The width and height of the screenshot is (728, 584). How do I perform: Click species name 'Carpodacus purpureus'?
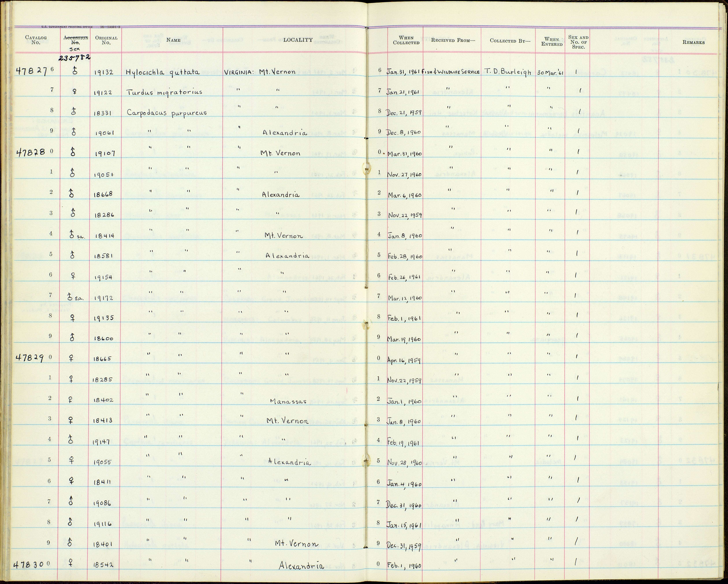(x=167, y=113)
